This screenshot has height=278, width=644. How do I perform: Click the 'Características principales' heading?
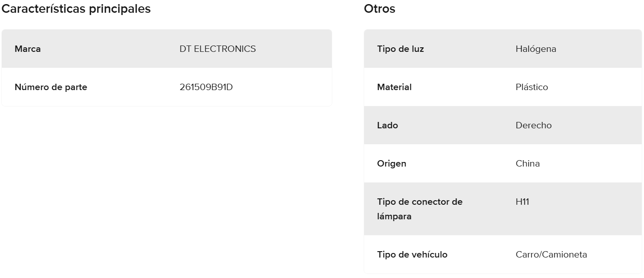pos(77,9)
